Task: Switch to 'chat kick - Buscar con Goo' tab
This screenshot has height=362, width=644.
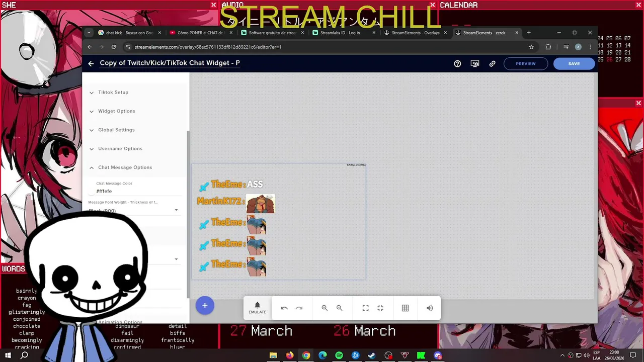Action: click(129, 33)
